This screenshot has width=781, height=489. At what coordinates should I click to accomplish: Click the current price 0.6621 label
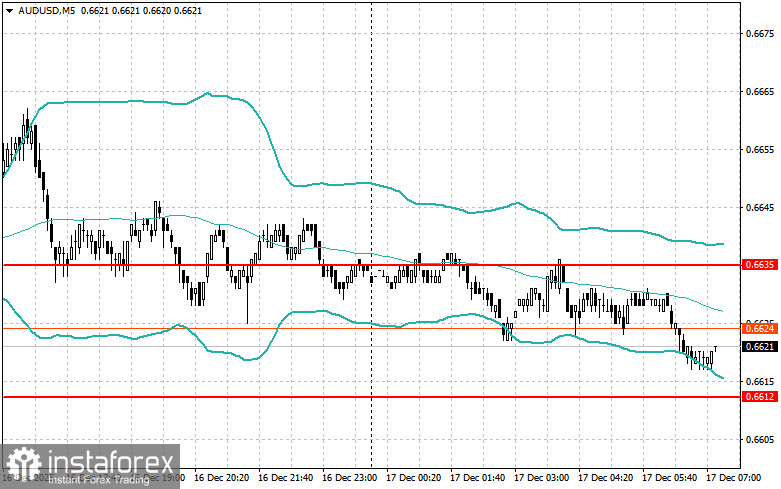coord(759,346)
